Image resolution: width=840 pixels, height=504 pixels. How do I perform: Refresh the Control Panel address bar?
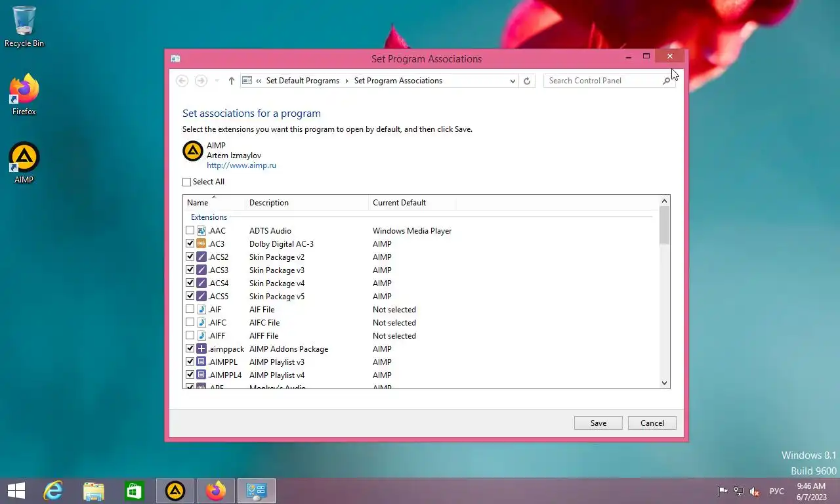[x=527, y=81]
